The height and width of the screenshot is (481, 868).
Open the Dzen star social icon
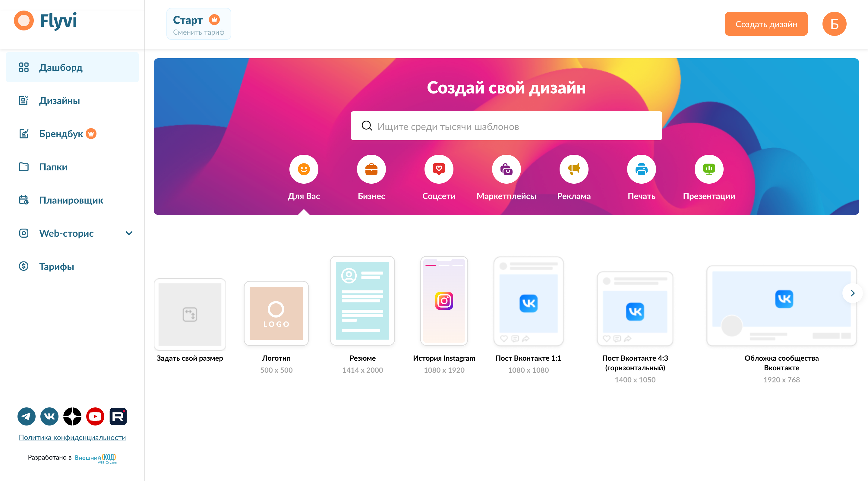tap(72, 416)
